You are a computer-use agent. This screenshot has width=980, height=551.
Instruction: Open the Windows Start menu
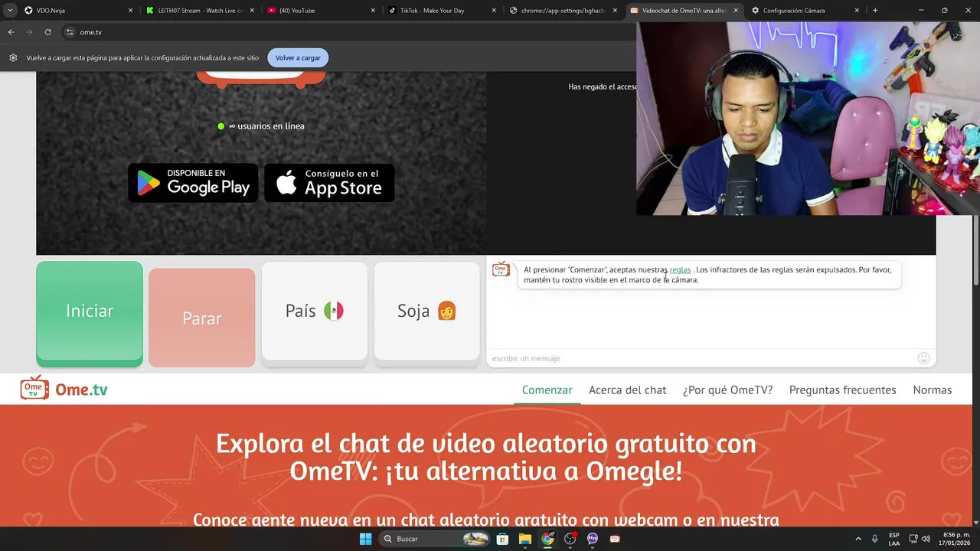pyautogui.click(x=365, y=539)
